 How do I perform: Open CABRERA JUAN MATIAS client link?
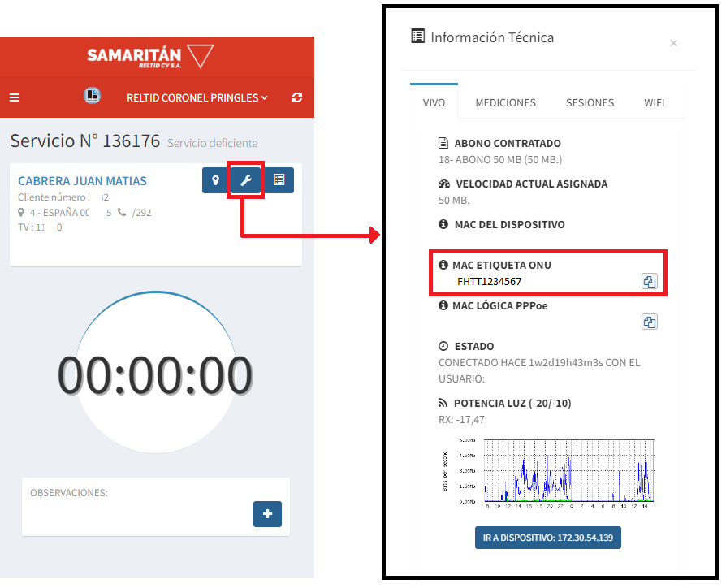82,180
